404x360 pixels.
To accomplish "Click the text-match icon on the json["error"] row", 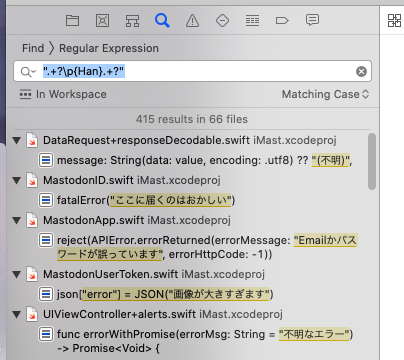I will (x=46, y=294).
